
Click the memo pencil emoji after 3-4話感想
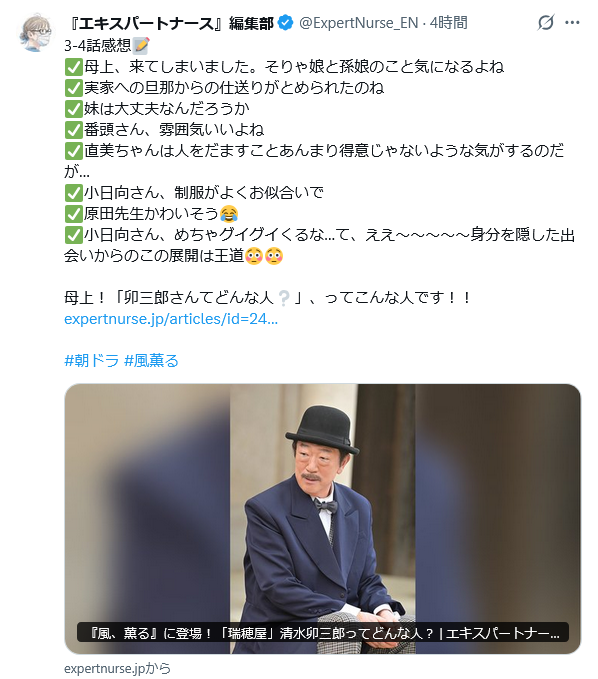[141, 45]
